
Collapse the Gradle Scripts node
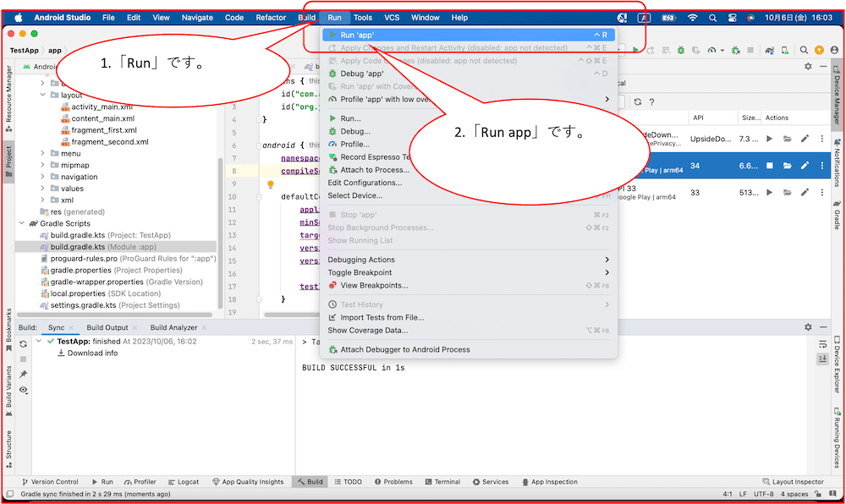22,223
